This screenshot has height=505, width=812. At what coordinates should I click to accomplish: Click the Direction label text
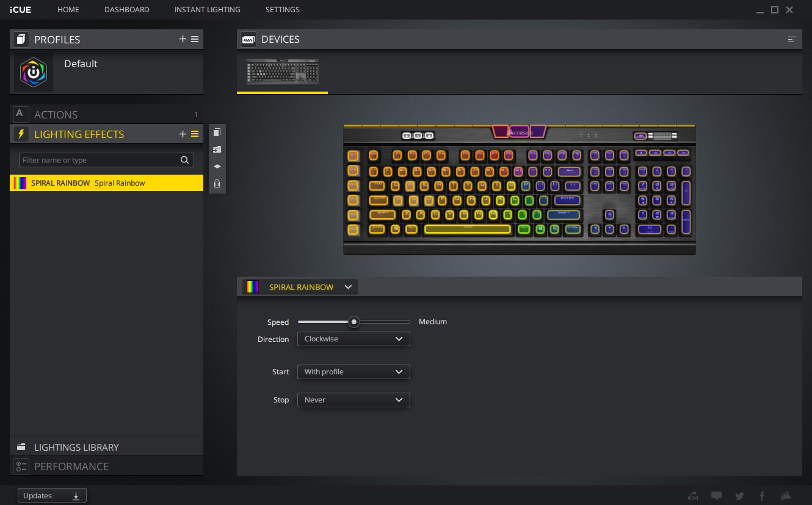pos(274,339)
